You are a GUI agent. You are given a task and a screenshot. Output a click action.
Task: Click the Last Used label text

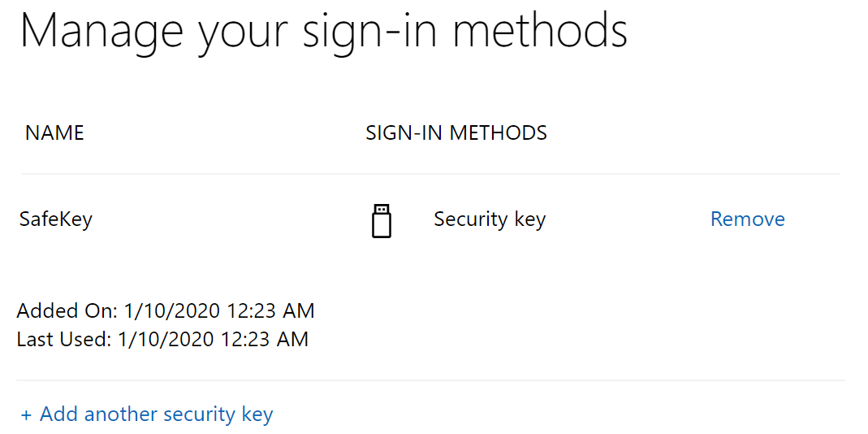click(64, 339)
